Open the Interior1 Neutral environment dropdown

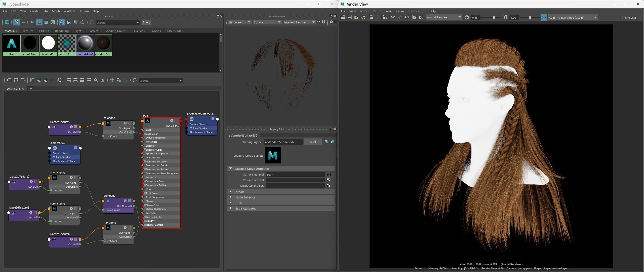tap(299, 22)
